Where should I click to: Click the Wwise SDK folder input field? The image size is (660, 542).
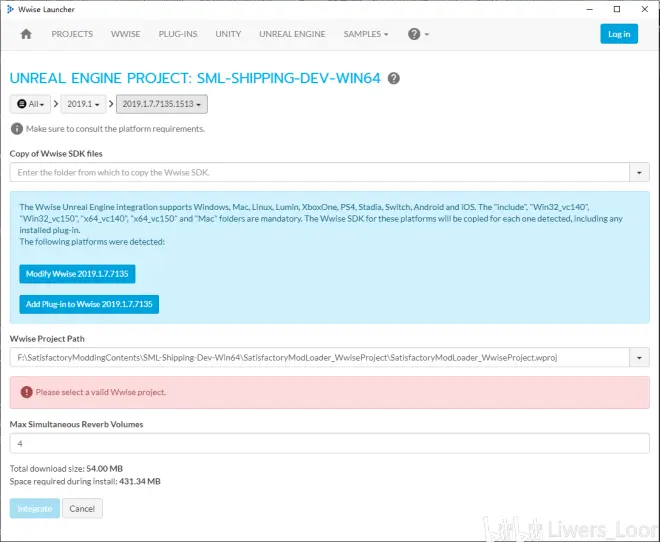pos(319,172)
